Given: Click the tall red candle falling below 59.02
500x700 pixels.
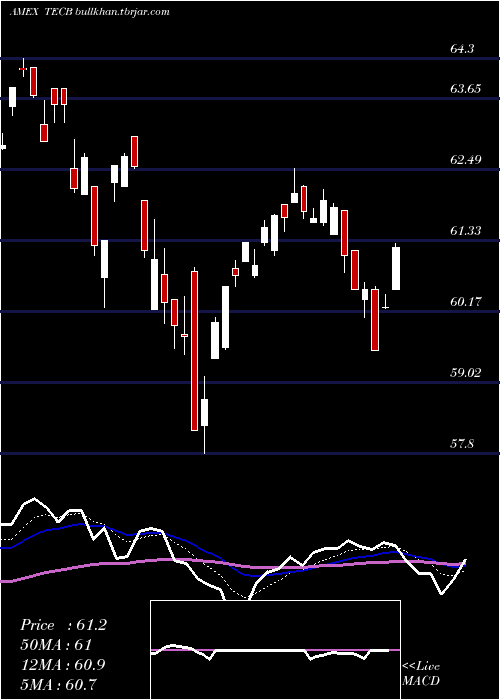Looking at the screenshot, I should point(194,351).
